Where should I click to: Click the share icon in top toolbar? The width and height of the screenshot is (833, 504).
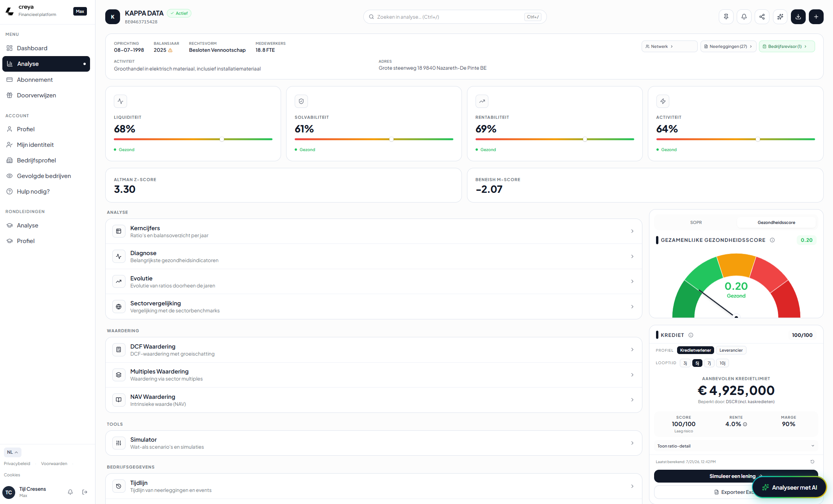point(762,17)
